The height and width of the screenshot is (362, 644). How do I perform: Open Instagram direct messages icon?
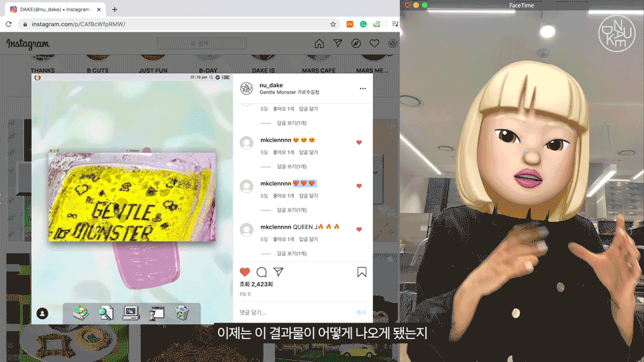pos(337,44)
